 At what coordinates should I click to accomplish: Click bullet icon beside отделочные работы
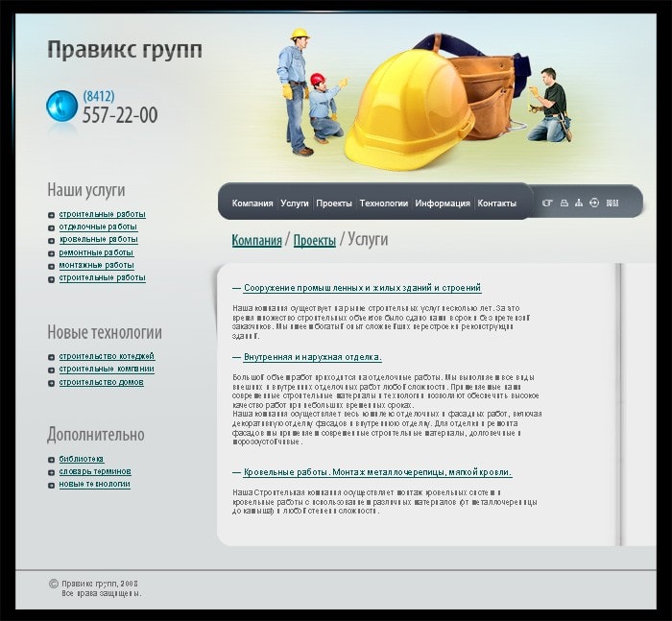click(51, 227)
